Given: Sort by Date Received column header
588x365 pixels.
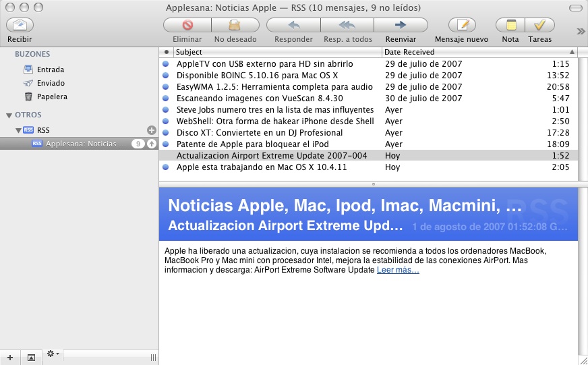Looking at the screenshot, I should point(479,52).
